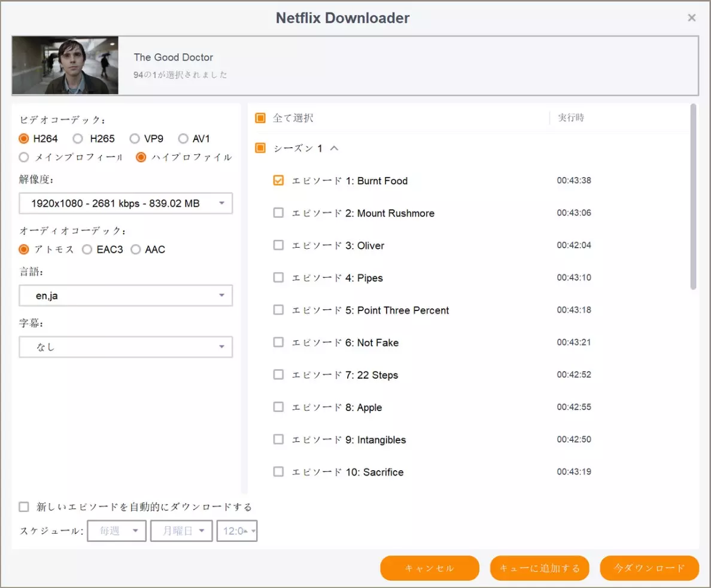The image size is (711, 588).
Task: Open the 字幕 subtitle dropdown showing なし
Action: point(126,347)
